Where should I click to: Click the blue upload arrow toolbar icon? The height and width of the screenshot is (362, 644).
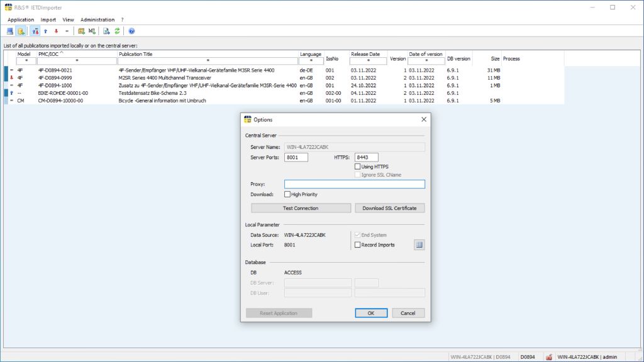tap(45, 31)
